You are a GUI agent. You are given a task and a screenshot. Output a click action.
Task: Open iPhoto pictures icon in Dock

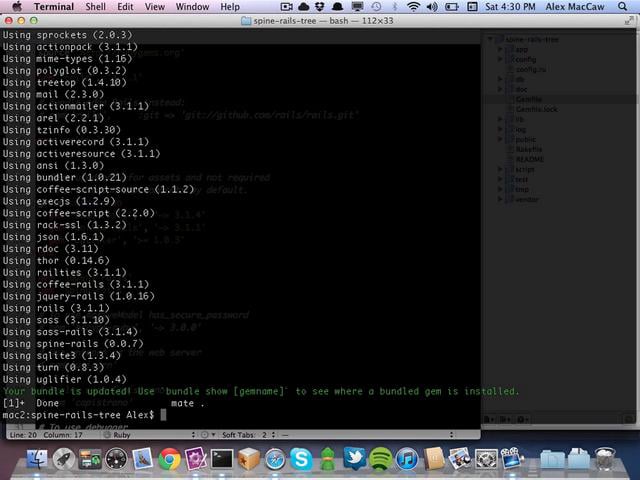point(460,459)
